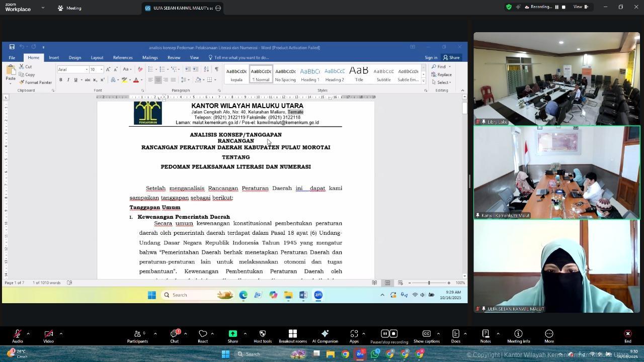Viewport: 644px width, 362px height.
Task: Select the Libry Lake video thumbnail
Action: coord(556,79)
